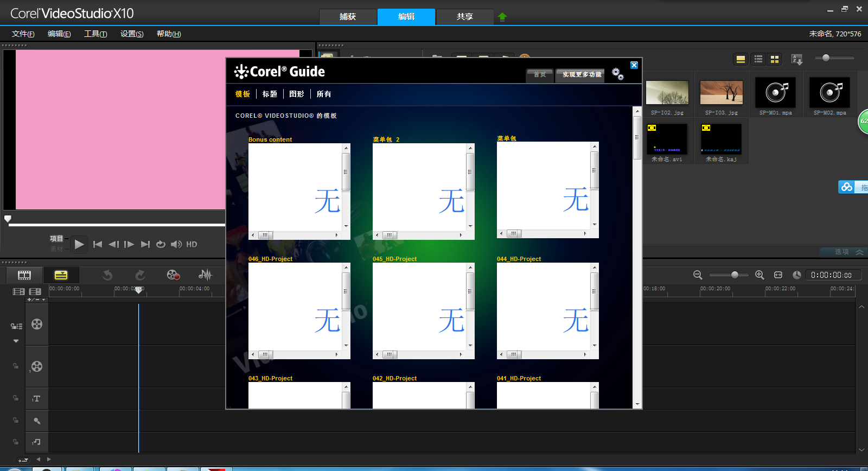Show 标题 category in Corel Guide

270,94
